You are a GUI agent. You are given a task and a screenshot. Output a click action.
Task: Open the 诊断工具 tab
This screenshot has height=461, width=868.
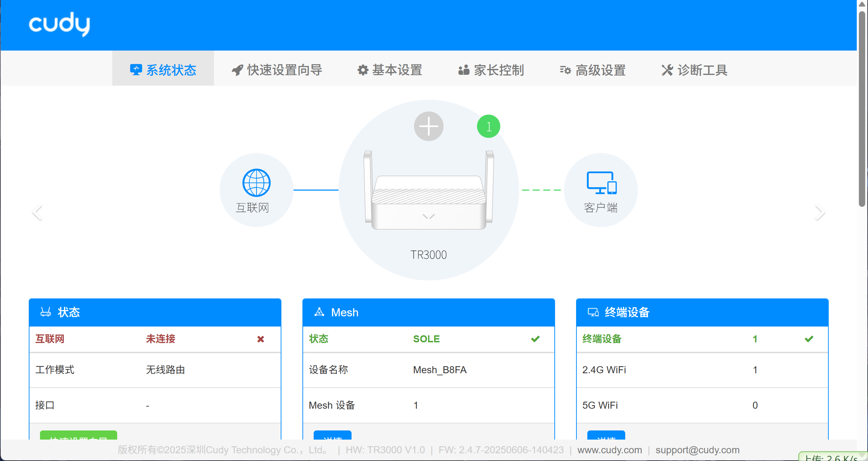[695, 70]
